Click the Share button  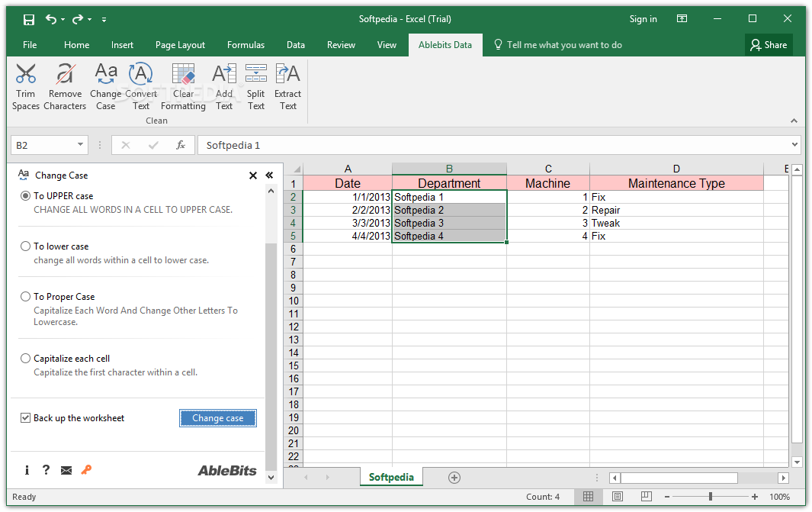click(769, 45)
